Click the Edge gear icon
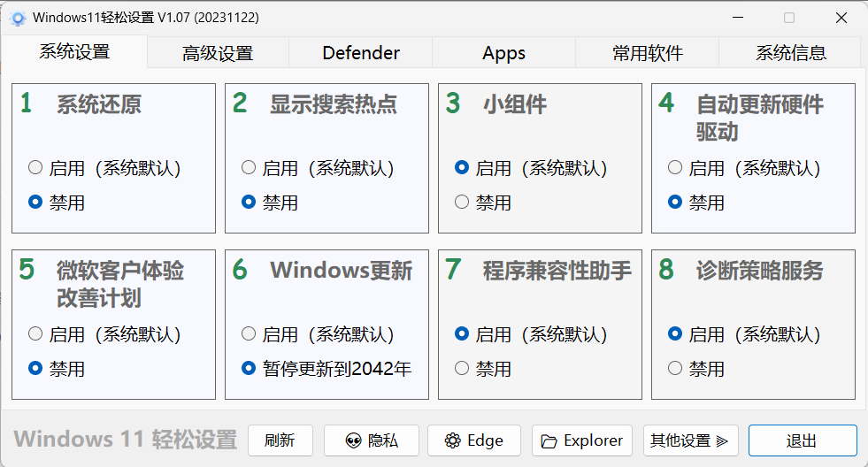The height and width of the screenshot is (467, 868). 453,440
